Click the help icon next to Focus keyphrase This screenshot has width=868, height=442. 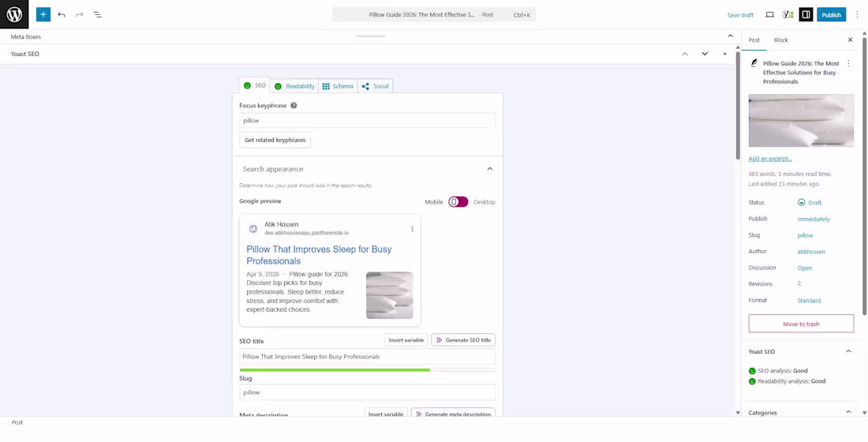point(294,105)
